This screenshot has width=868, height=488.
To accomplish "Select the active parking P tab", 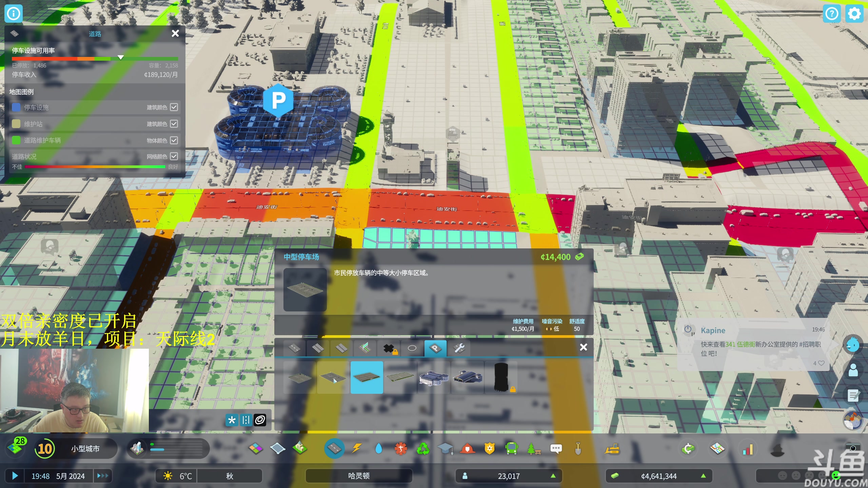I will coord(435,348).
